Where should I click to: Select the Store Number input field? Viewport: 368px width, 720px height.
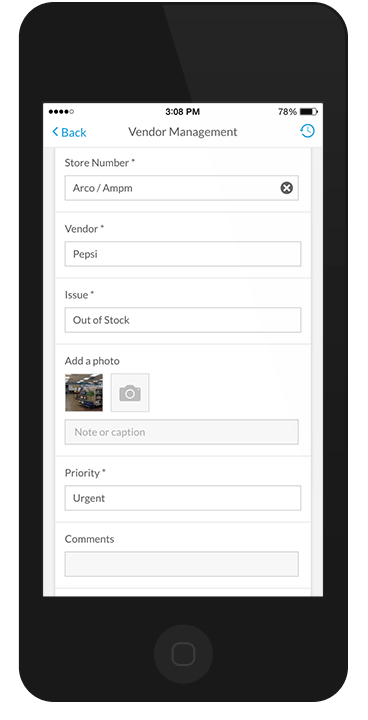coord(181,188)
